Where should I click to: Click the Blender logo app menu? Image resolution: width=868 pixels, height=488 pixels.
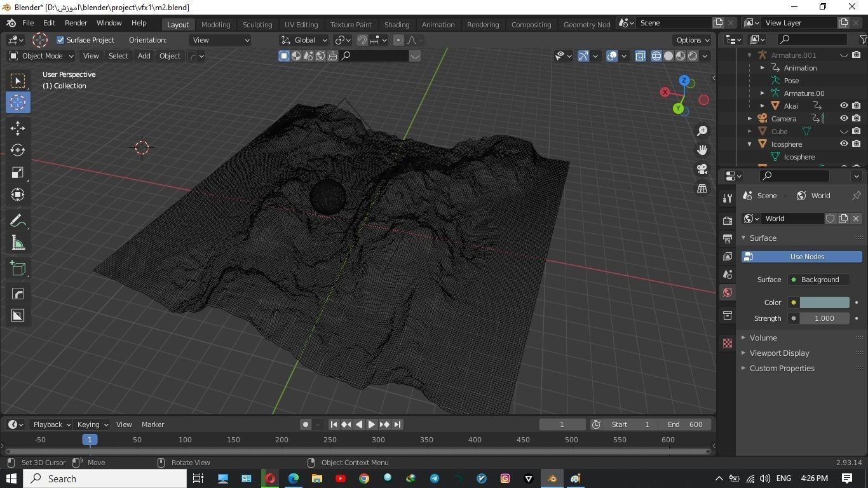[x=11, y=23]
